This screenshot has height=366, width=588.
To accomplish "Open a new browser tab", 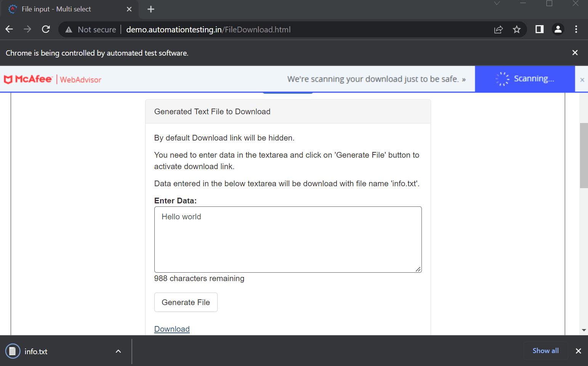I will point(151,9).
